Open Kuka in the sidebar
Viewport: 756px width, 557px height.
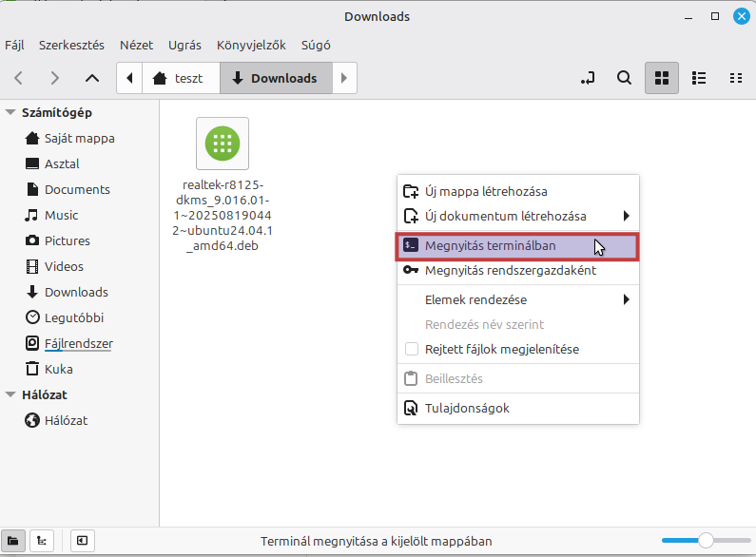(x=58, y=369)
